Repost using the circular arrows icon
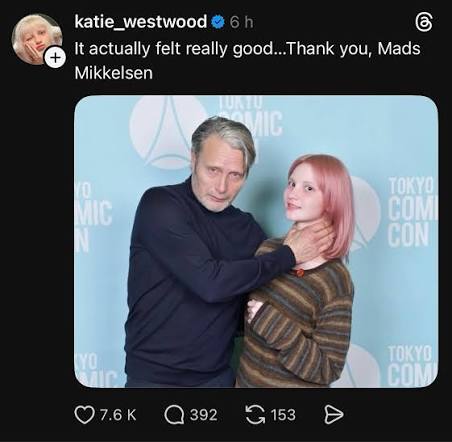Screen dimensions: 452x442 pos(255,415)
